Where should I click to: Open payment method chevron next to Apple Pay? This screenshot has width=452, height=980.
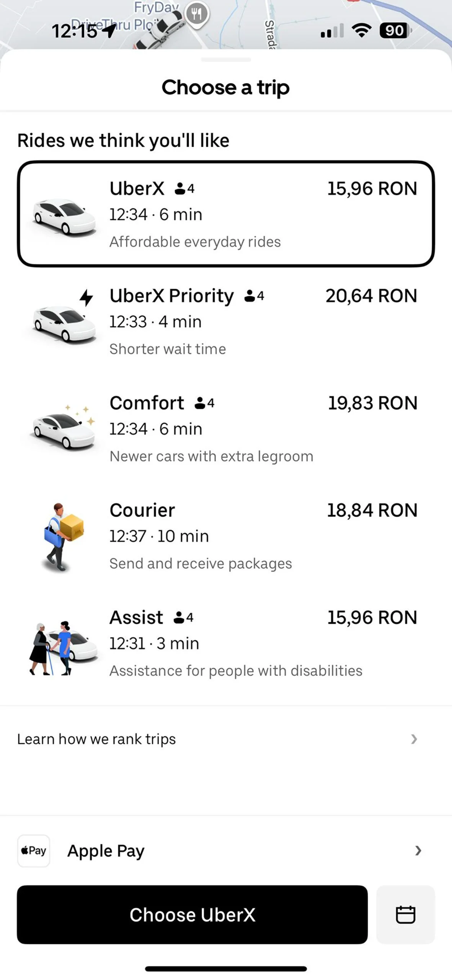point(418,851)
